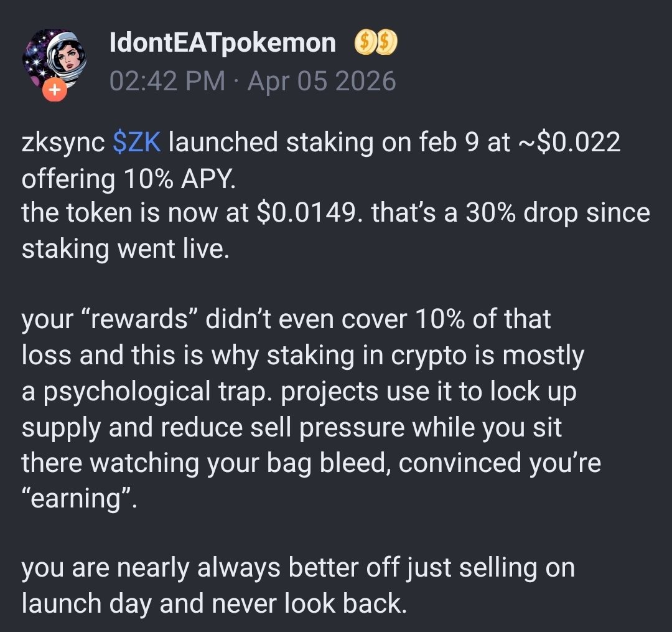672x632 pixels.
Task: Click the "staking went live" line
Action: (126, 249)
